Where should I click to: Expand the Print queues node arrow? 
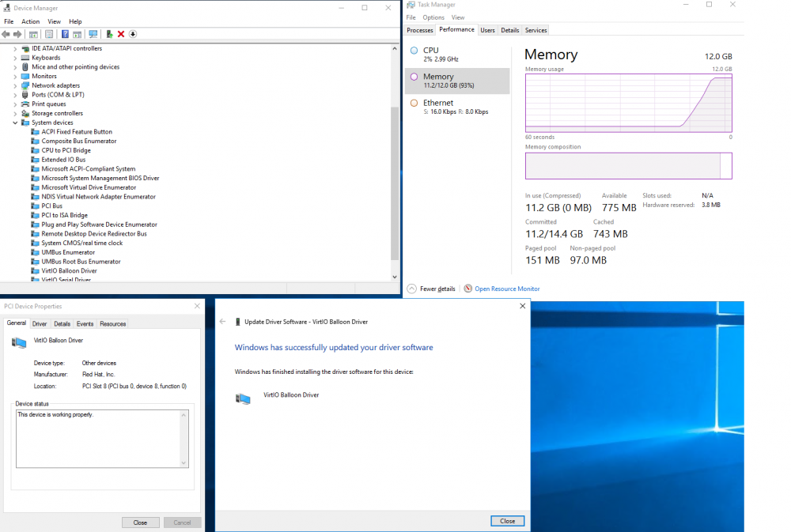pos(15,104)
